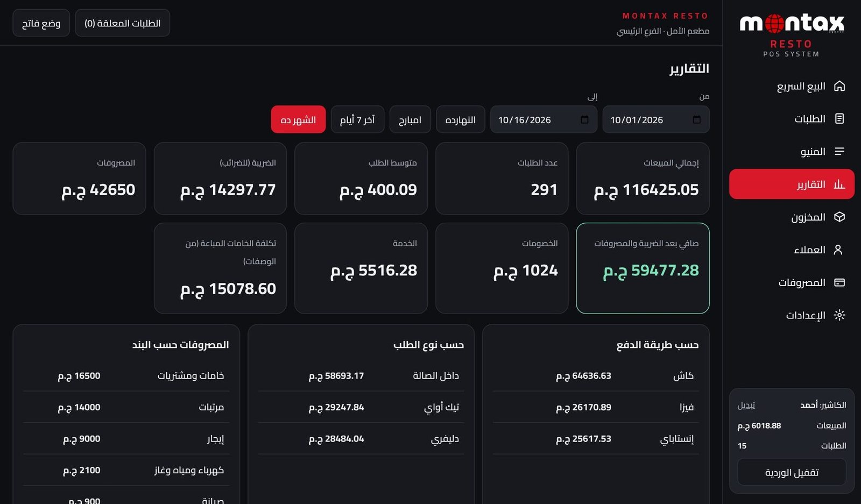
Task: Click the تيك أواي order type row
Action: pyautogui.click(x=361, y=407)
